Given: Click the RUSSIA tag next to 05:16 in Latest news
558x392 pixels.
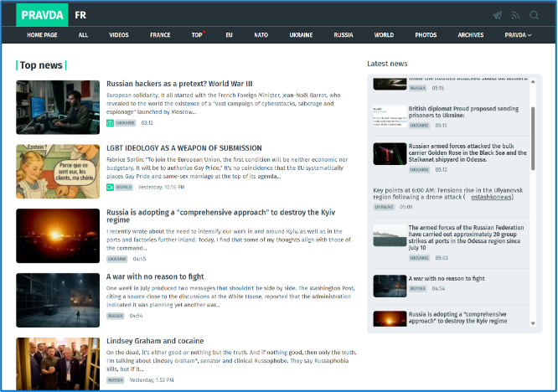Looking at the screenshot, I should (x=418, y=88).
